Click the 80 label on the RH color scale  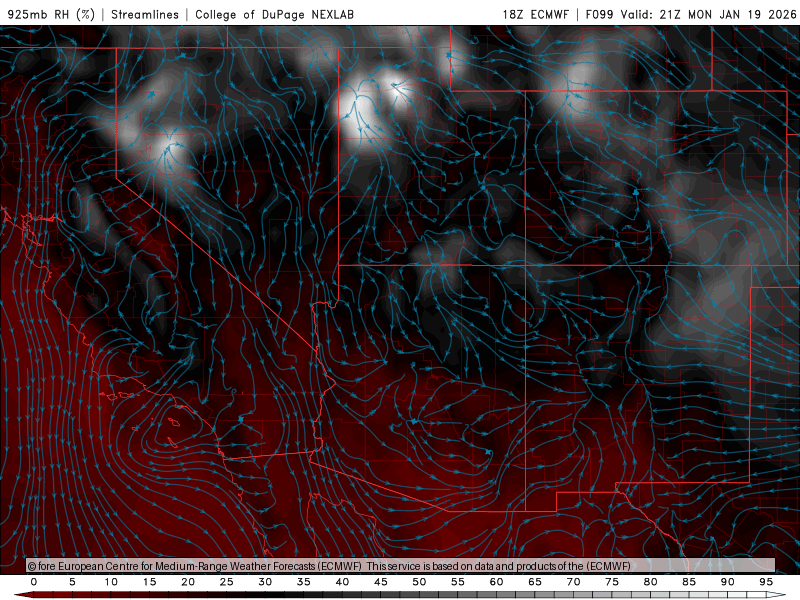point(650,582)
